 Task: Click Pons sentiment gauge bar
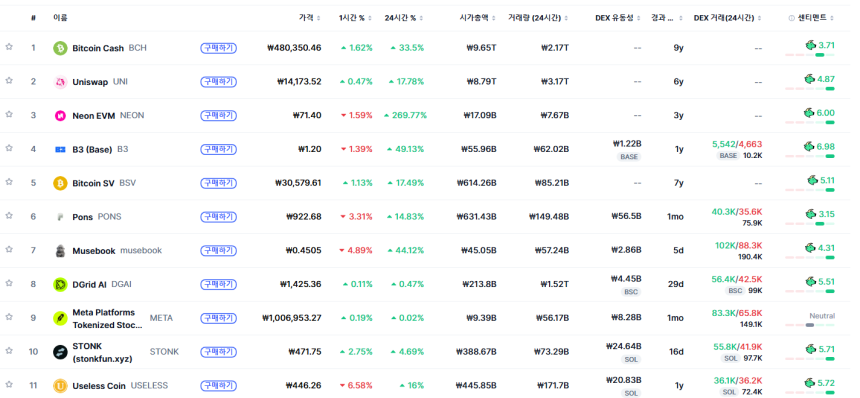tap(810, 224)
